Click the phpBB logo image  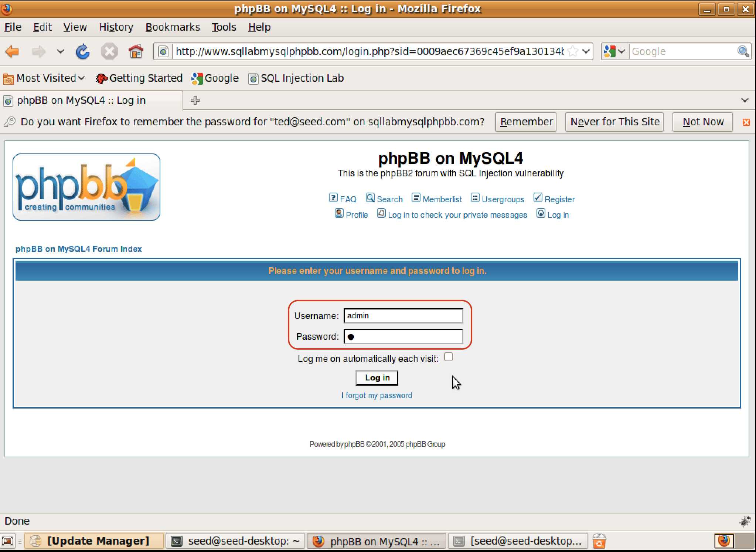coord(86,187)
